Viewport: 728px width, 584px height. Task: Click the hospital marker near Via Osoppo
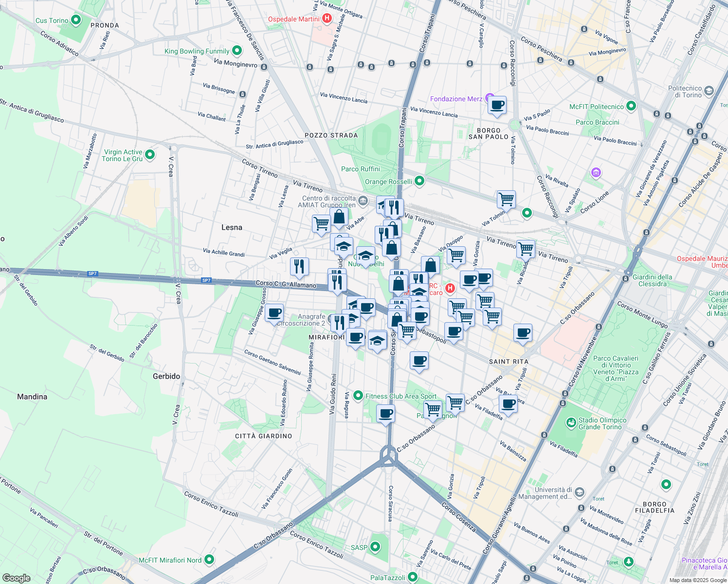click(450, 288)
